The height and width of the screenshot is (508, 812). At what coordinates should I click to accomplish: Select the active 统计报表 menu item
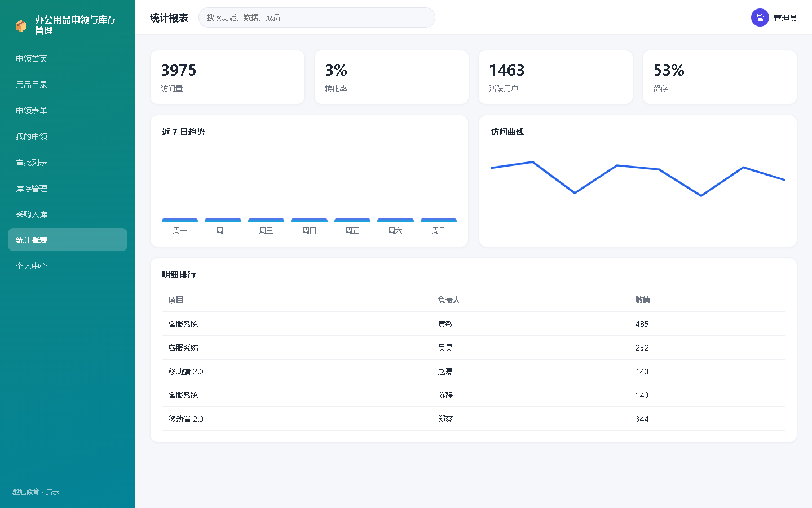(68, 240)
